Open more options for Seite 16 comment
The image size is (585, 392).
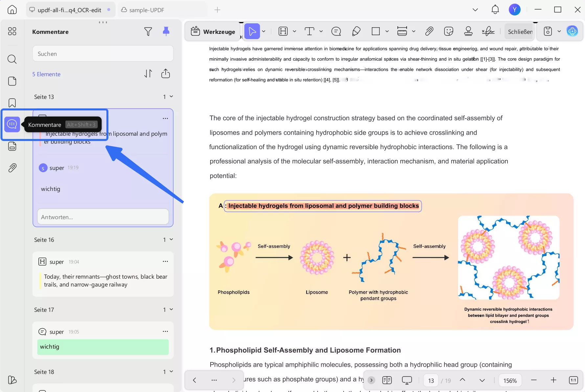(x=165, y=262)
